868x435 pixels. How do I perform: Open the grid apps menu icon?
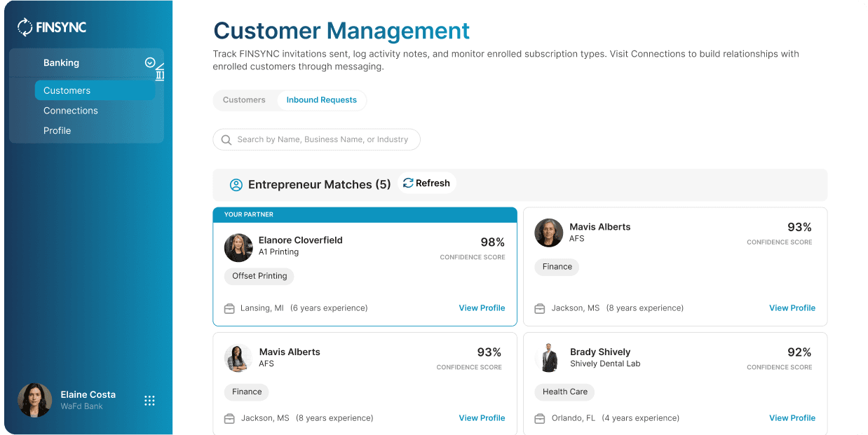pyautogui.click(x=149, y=401)
